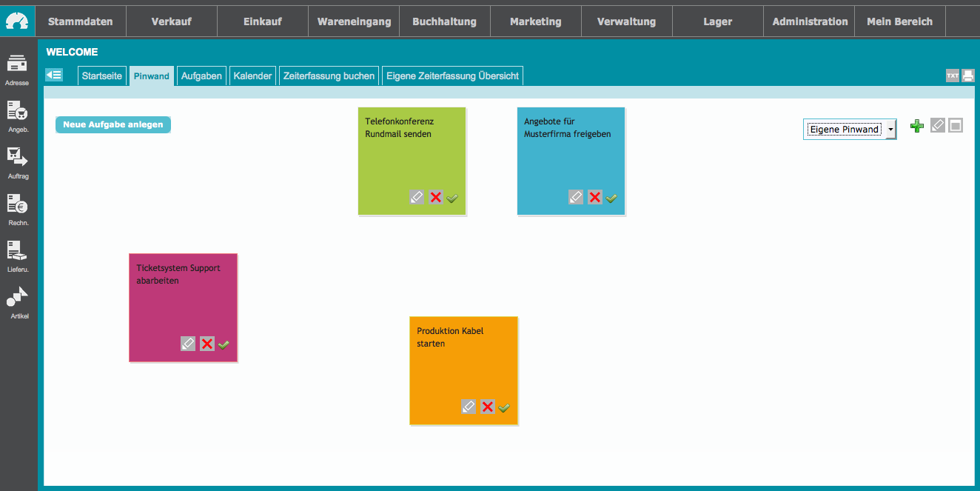This screenshot has width=980, height=491.
Task: Open the Angebot sidebar icon
Action: (17, 112)
